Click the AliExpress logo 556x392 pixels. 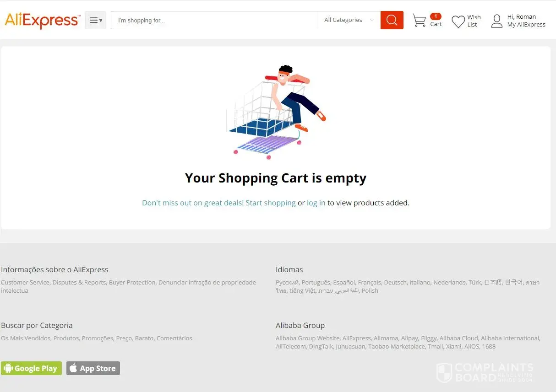(x=42, y=21)
